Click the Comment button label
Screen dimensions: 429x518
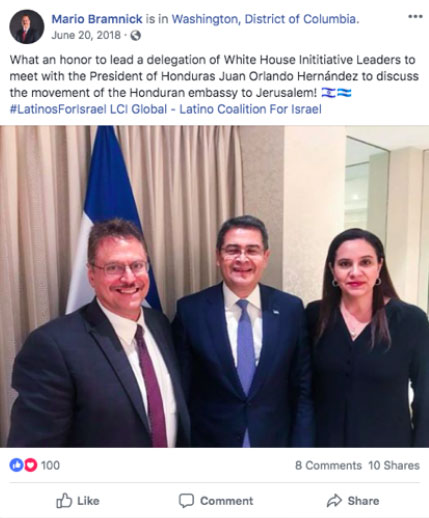[x=227, y=501]
